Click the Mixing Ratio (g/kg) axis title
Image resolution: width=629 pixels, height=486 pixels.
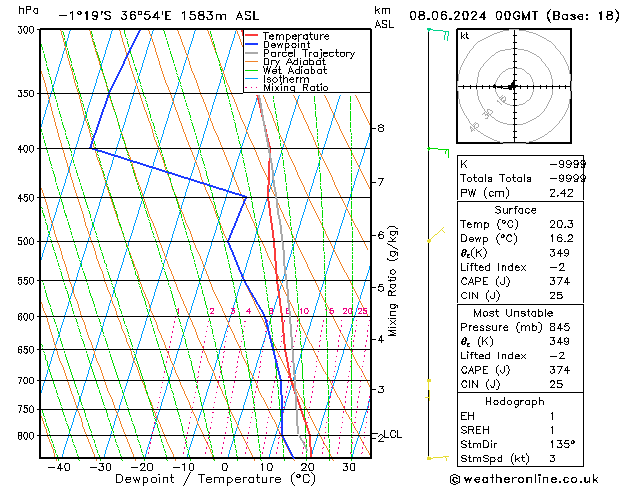392,281
